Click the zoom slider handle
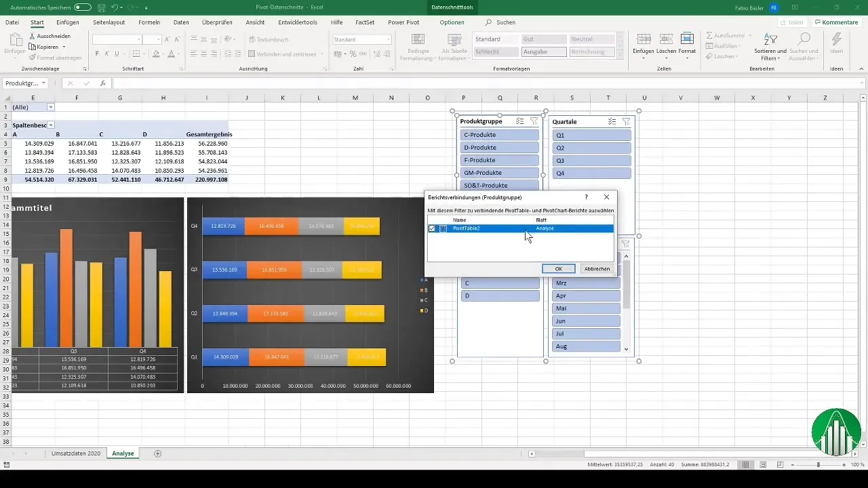The width and height of the screenshot is (868, 488). pyautogui.click(x=818, y=465)
